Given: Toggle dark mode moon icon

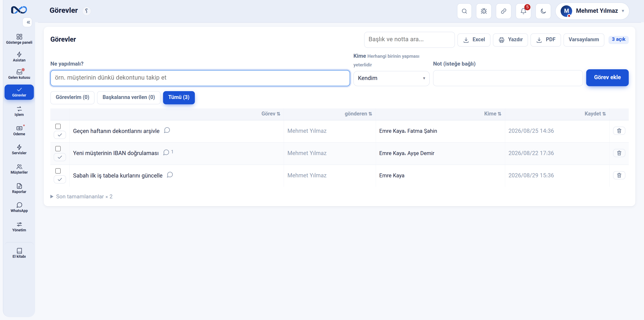Looking at the screenshot, I should 543,11.
